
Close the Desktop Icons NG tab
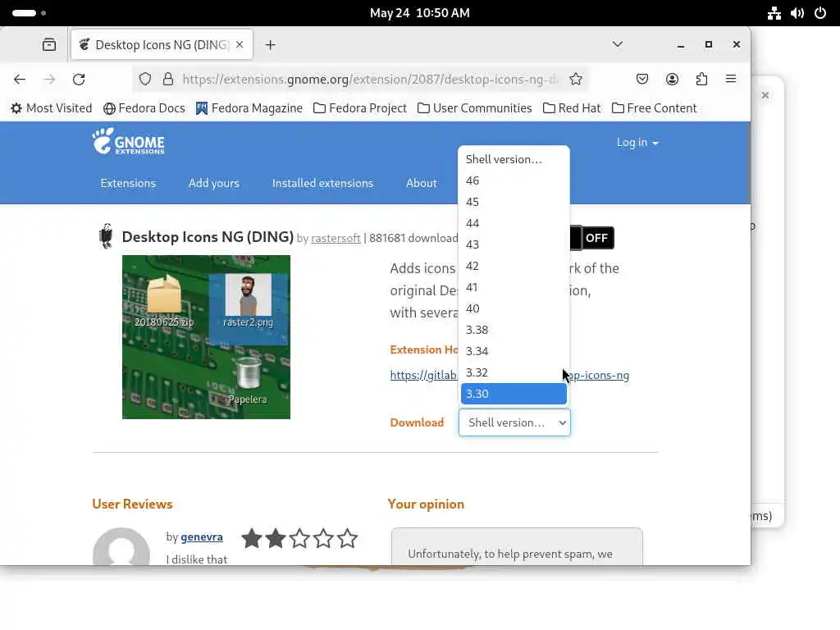click(240, 45)
